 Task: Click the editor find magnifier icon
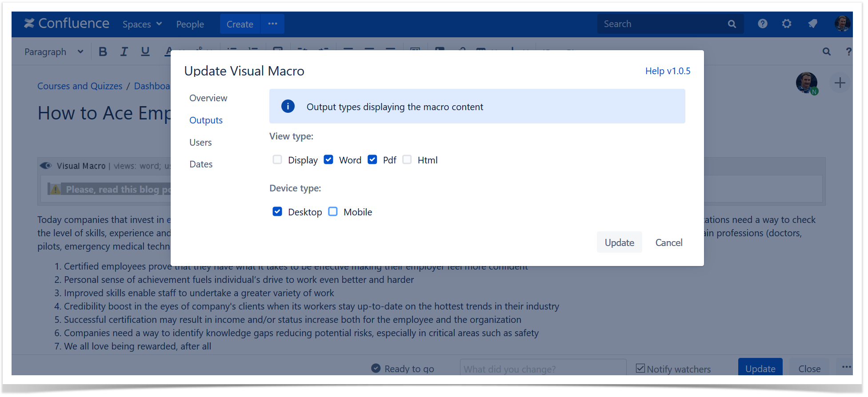pyautogui.click(x=827, y=52)
